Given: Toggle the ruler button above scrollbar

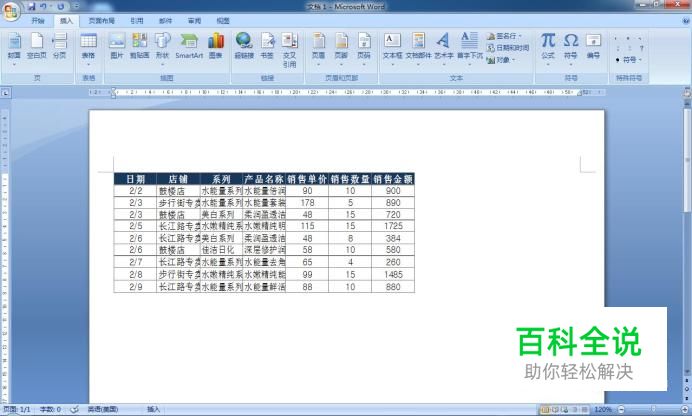Looking at the screenshot, I should (x=687, y=93).
